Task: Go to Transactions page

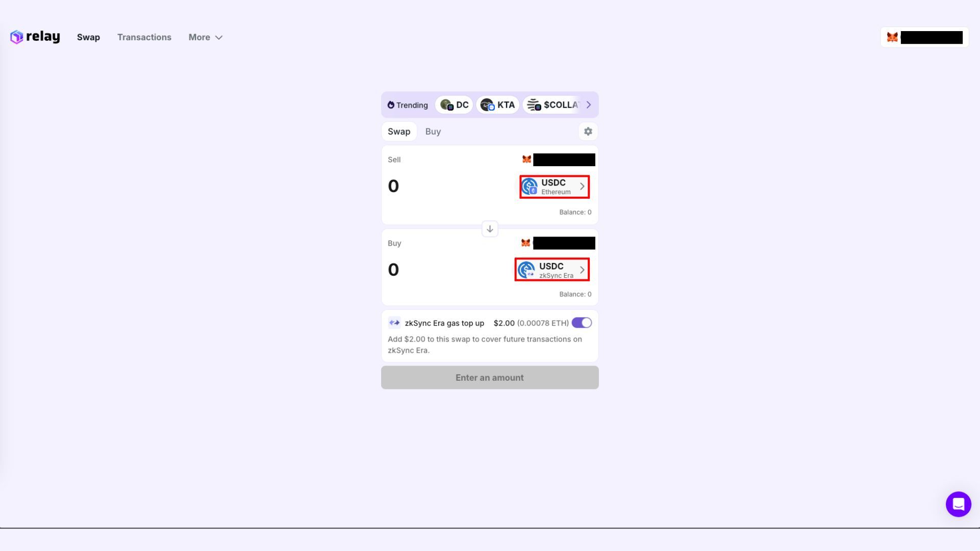Action: 144,37
